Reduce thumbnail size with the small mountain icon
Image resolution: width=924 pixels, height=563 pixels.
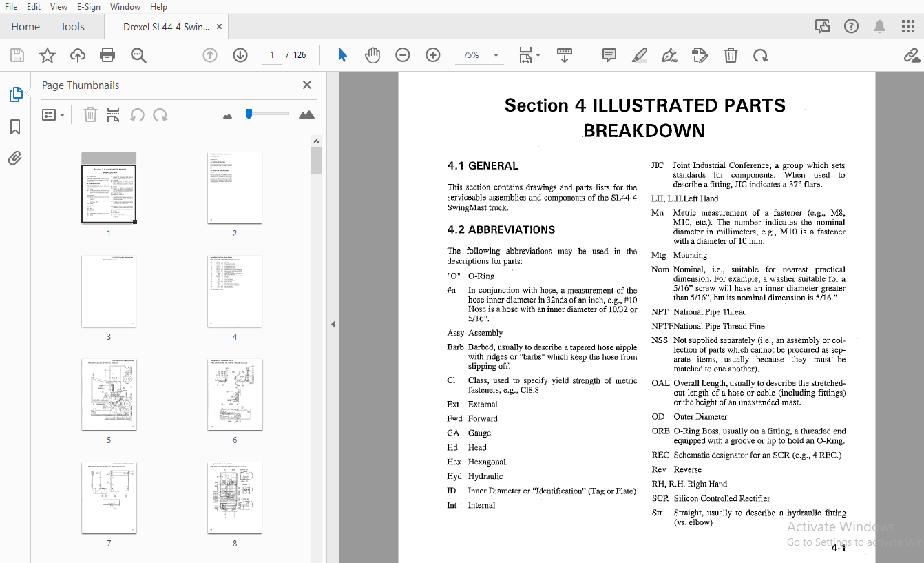(x=228, y=116)
